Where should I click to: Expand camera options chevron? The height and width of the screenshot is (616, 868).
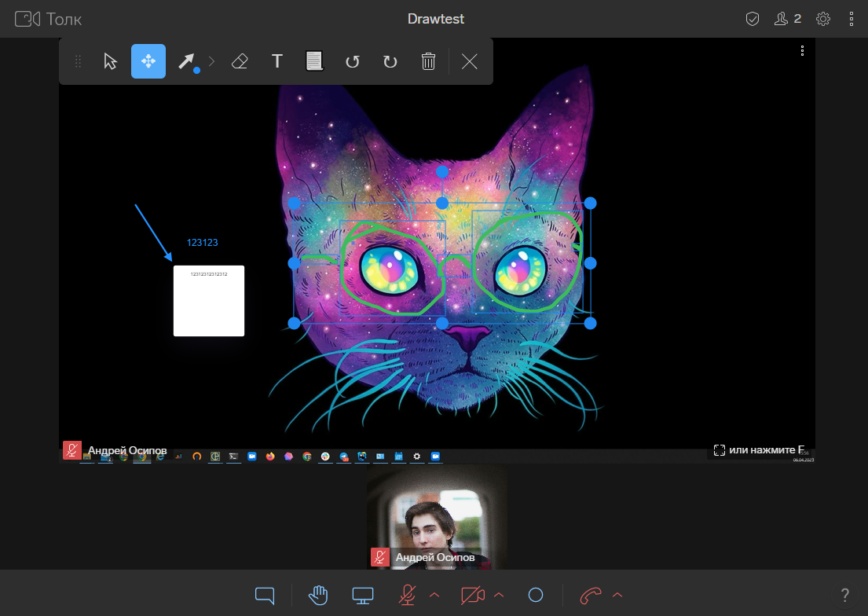point(499,595)
